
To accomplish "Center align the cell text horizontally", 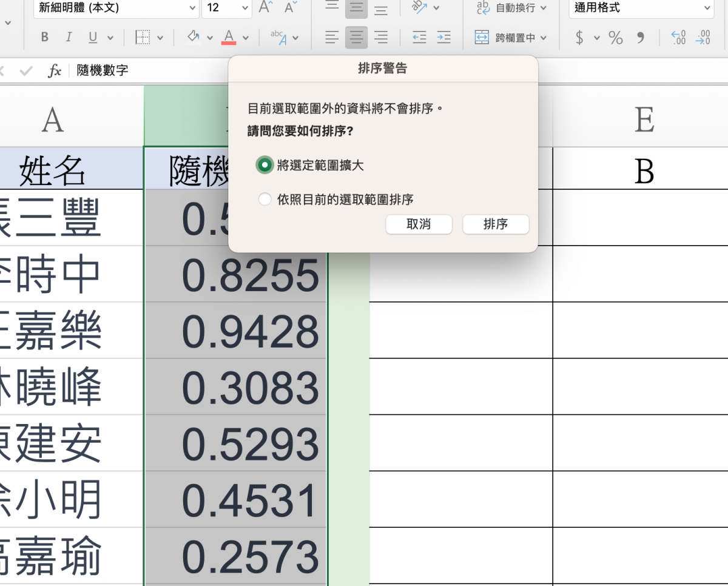I will coord(356,38).
